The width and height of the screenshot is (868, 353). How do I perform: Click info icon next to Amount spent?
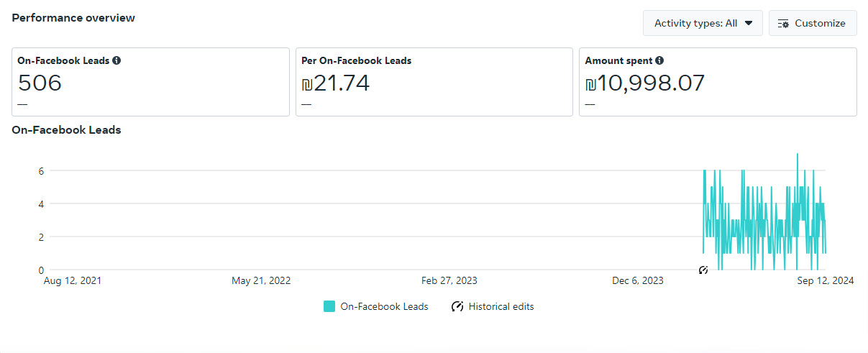659,61
